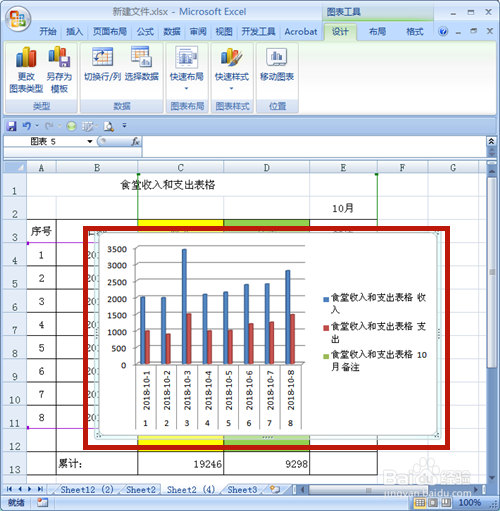The height and width of the screenshot is (511, 500).
Task: Select row 13 header
Action: coord(15,464)
